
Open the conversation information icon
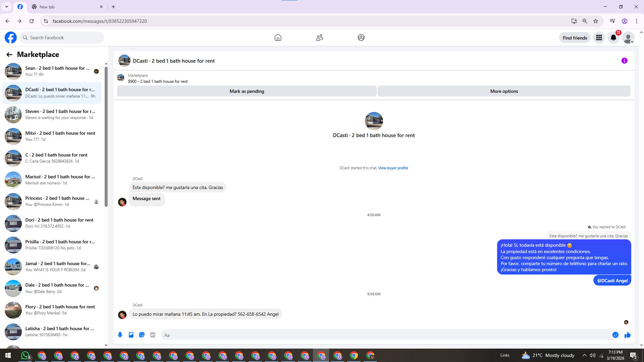(x=624, y=61)
